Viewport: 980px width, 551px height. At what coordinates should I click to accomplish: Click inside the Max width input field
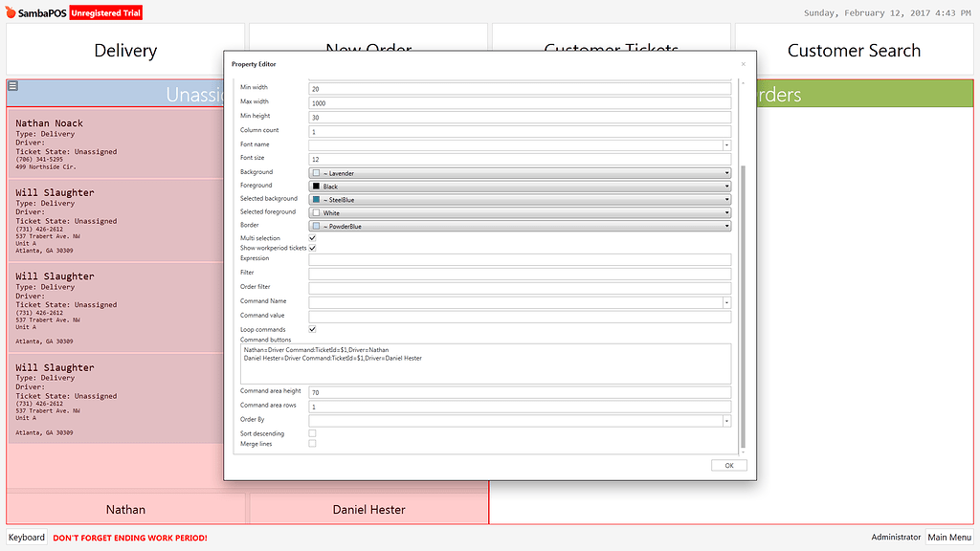pyautogui.click(x=517, y=100)
